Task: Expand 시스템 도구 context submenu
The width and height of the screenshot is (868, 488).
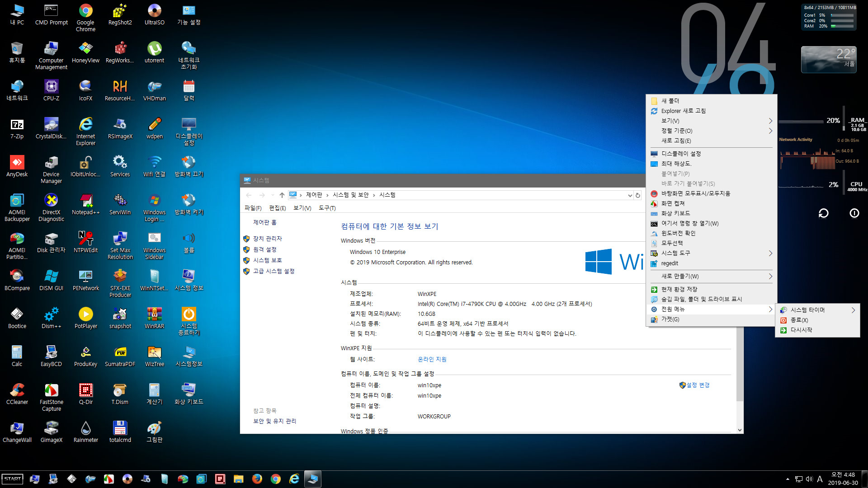Action: click(711, 253)
